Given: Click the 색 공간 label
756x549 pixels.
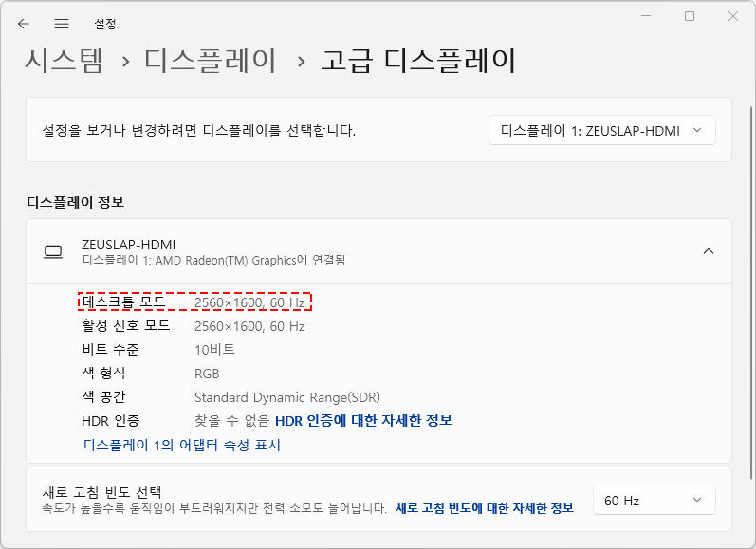Looking at the screenshot, I should [x=103, y=396].
